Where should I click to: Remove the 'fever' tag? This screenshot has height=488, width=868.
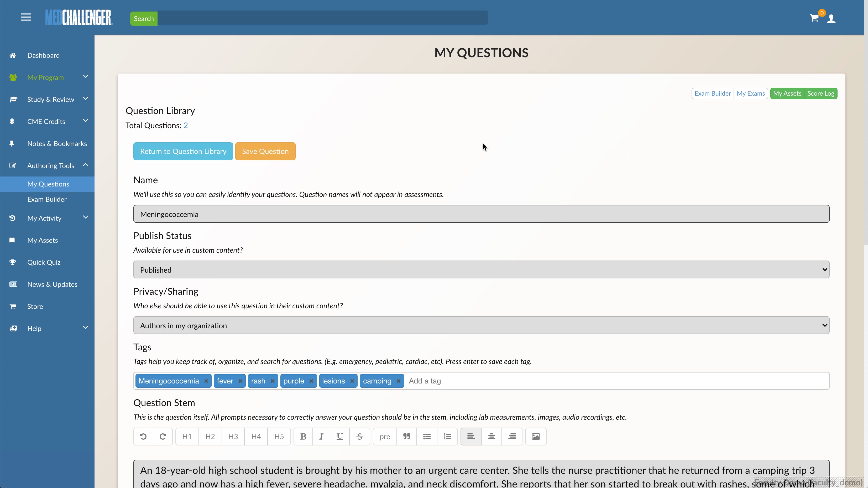click(240, 381)
